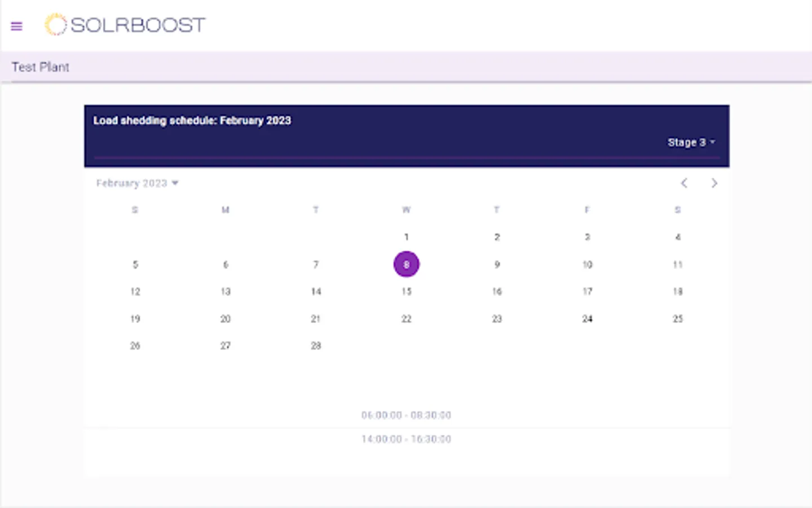Pick February 2 on the calendar
Image resolution: width=812 pixels, height=508 pixels.
click(x=497, y=237)
